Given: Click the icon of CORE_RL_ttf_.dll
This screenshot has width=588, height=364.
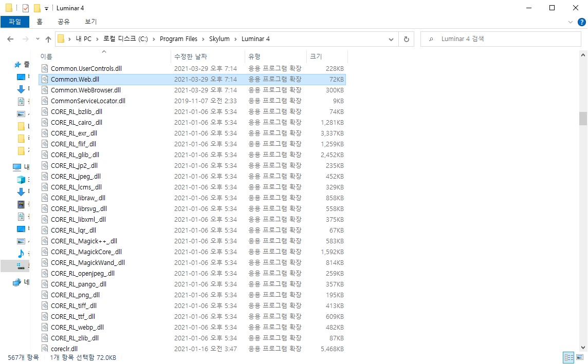Looking at the screenshot, I should pyautogui.click(x=45, y=316).
